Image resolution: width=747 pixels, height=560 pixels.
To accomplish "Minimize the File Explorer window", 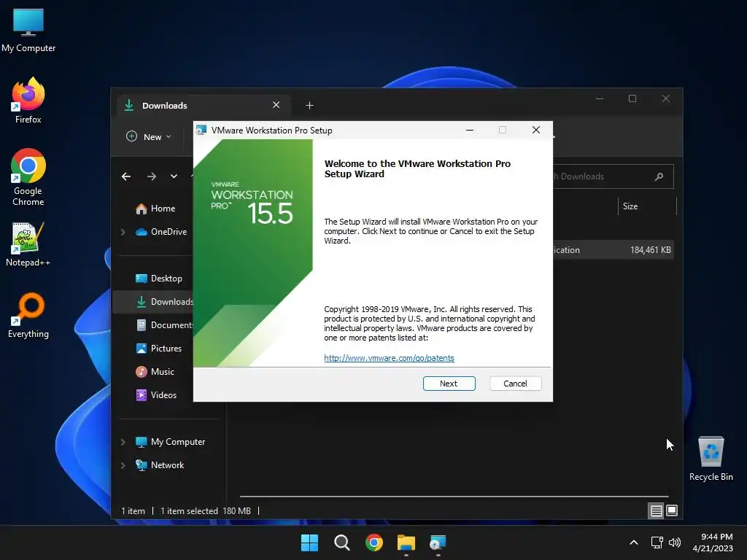I will [x=600, y=98].
